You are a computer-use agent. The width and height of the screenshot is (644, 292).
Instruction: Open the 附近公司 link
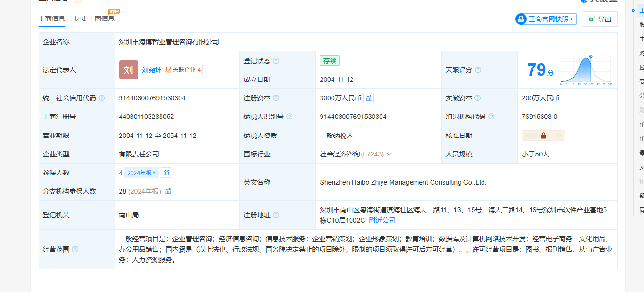pos(382,220)
